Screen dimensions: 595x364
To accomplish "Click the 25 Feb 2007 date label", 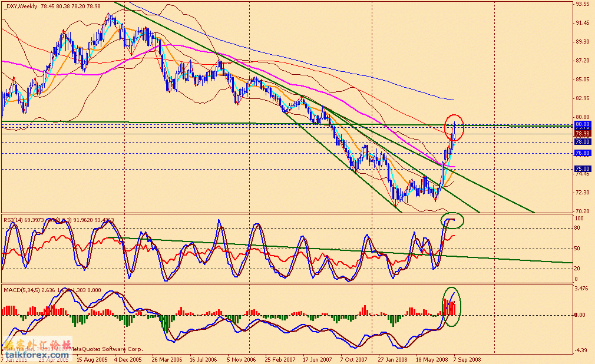I will [x=280, y=359].
